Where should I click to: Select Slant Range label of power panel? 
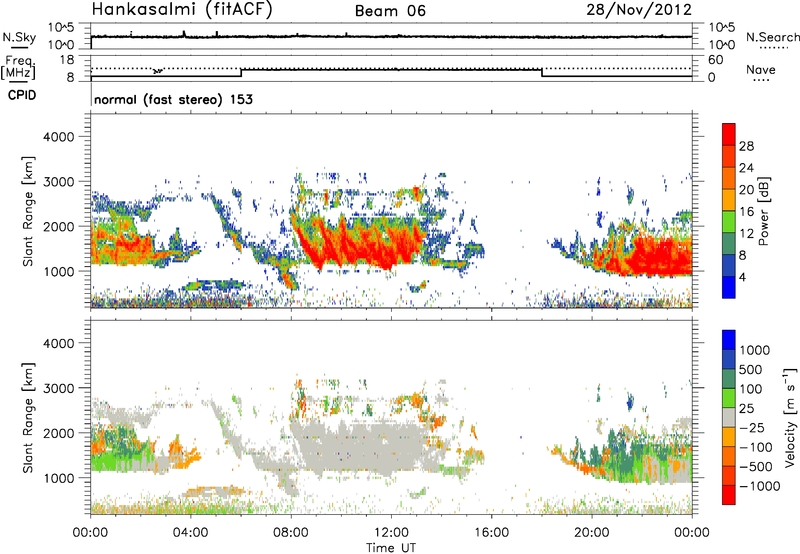point(28,211)
